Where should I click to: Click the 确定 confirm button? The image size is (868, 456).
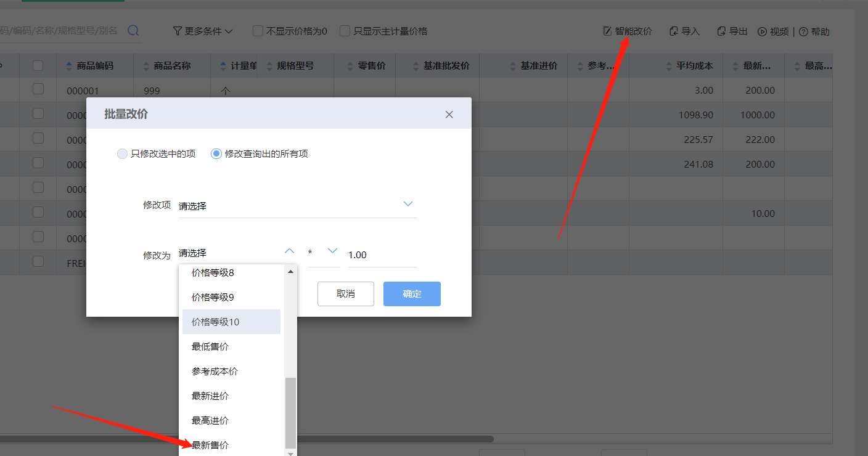coord(412,294)
